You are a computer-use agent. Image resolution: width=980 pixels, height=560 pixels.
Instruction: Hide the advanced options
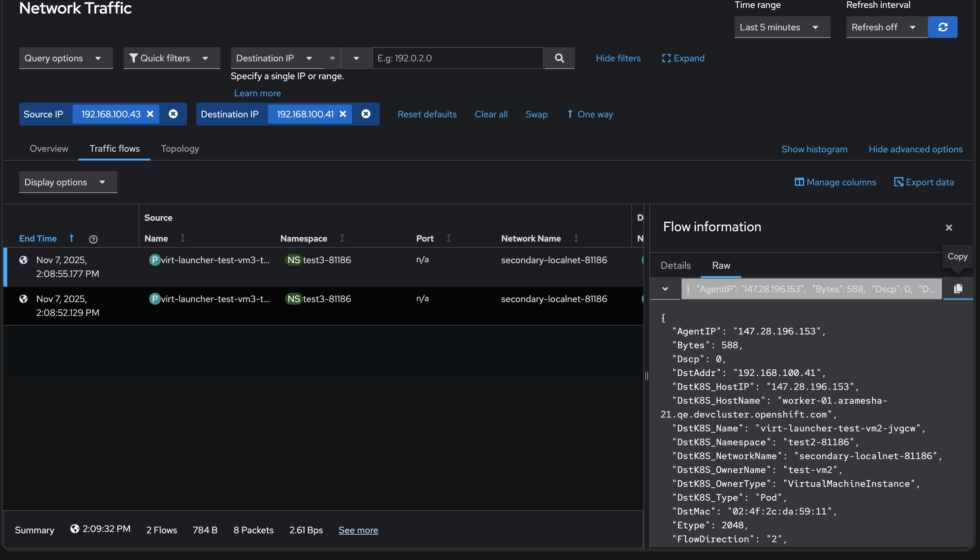coord(915,149)
